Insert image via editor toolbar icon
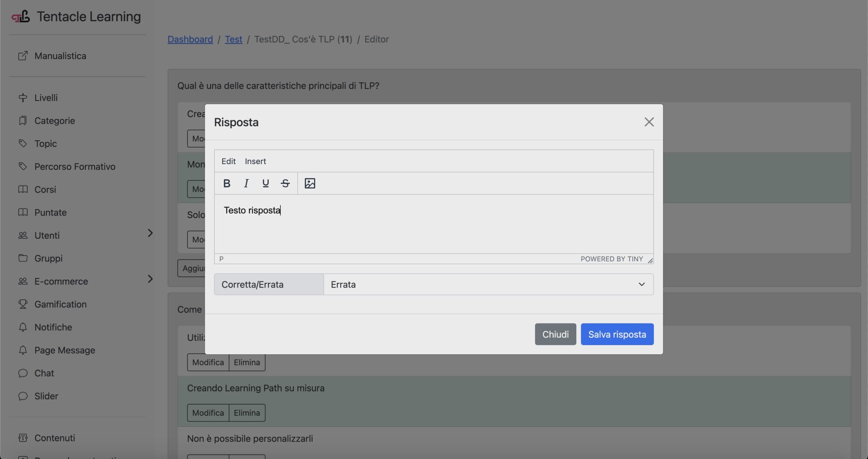This screenshot has height=459, width=868. pyautogui.click(x=310, y=183)
